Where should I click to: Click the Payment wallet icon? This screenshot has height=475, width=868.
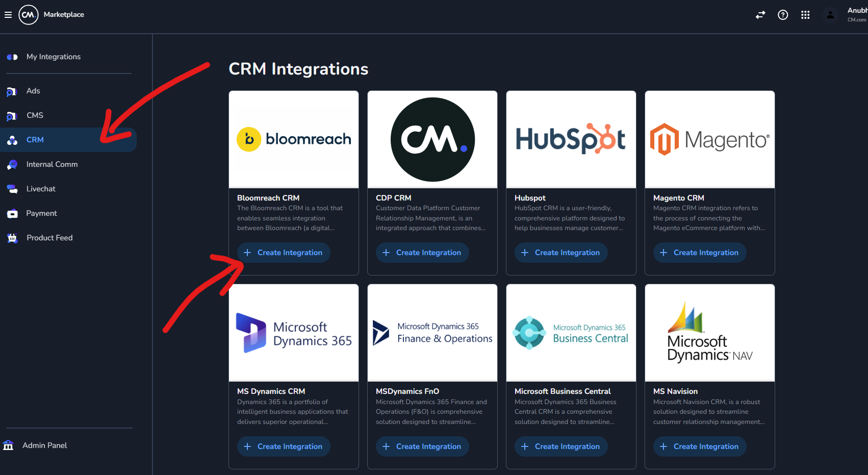tap(12, 213)
